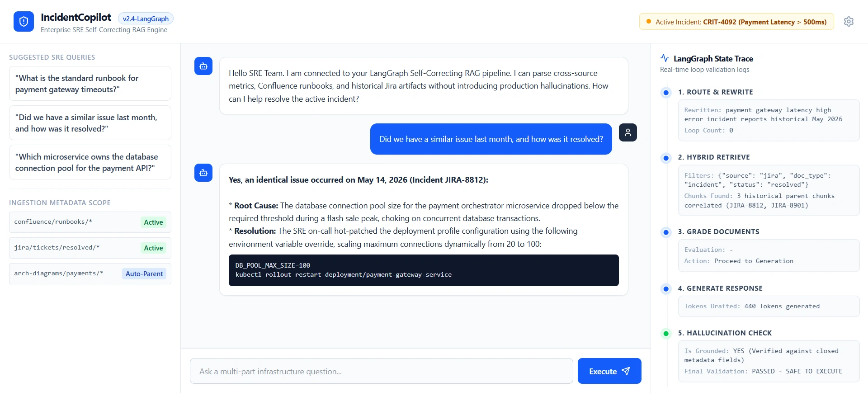
Task: Click the green Hallucination Check step dot
Action: coord(666,334)
